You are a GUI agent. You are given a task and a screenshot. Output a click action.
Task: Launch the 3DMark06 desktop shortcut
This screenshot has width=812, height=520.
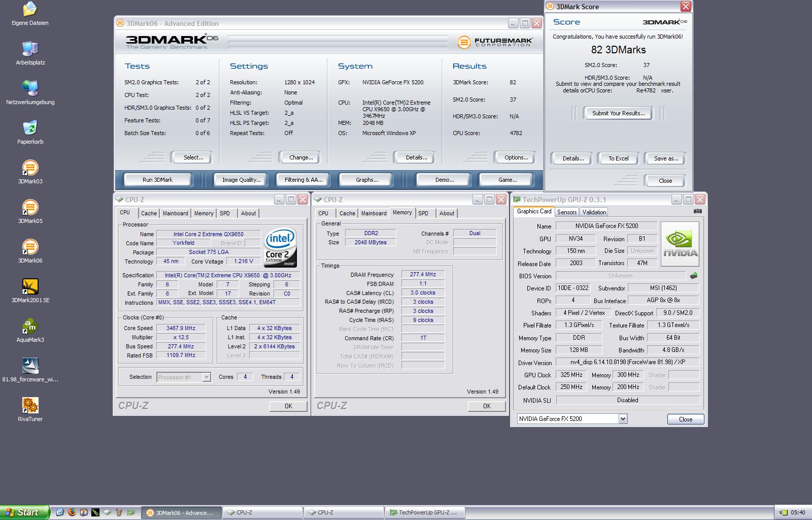pos(30,251)
